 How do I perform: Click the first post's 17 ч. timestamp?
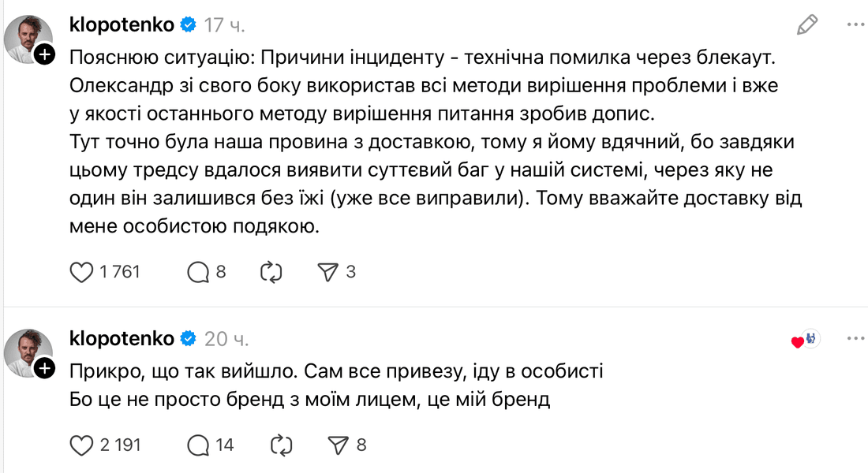pos(225,24)
